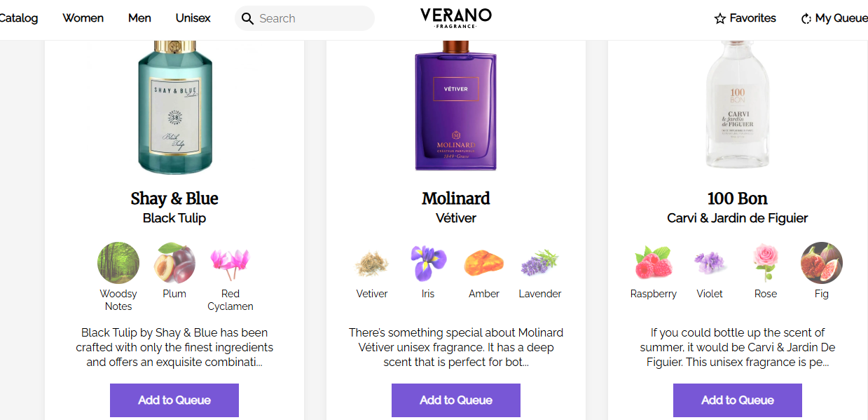The height and width of the screenshot is (420, 868).
Task: Open My Queue
Action: click(834, 18)
